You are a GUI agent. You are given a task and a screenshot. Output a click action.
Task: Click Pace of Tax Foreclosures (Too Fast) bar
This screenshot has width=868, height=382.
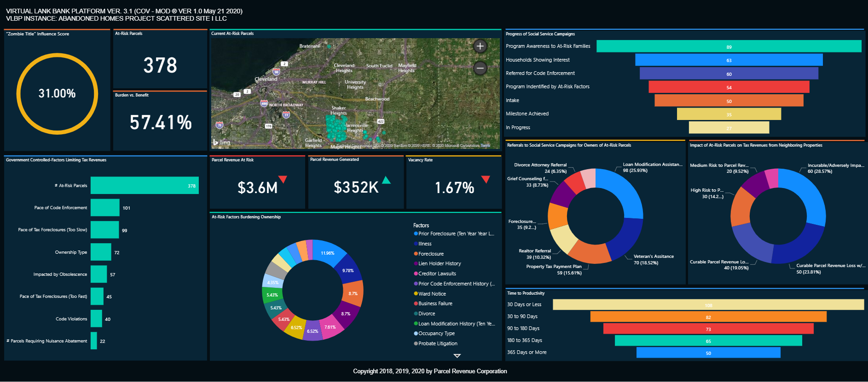point(97,296)
